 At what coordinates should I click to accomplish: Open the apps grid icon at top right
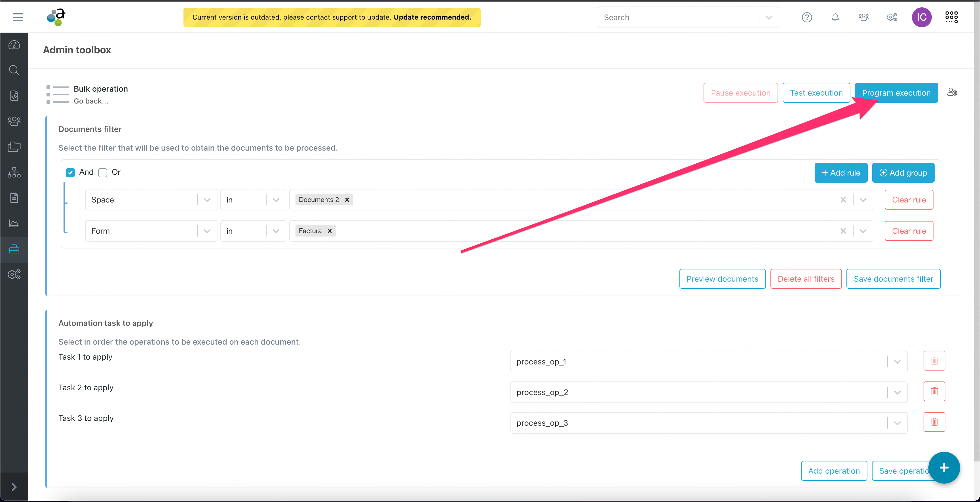point(951,17)
